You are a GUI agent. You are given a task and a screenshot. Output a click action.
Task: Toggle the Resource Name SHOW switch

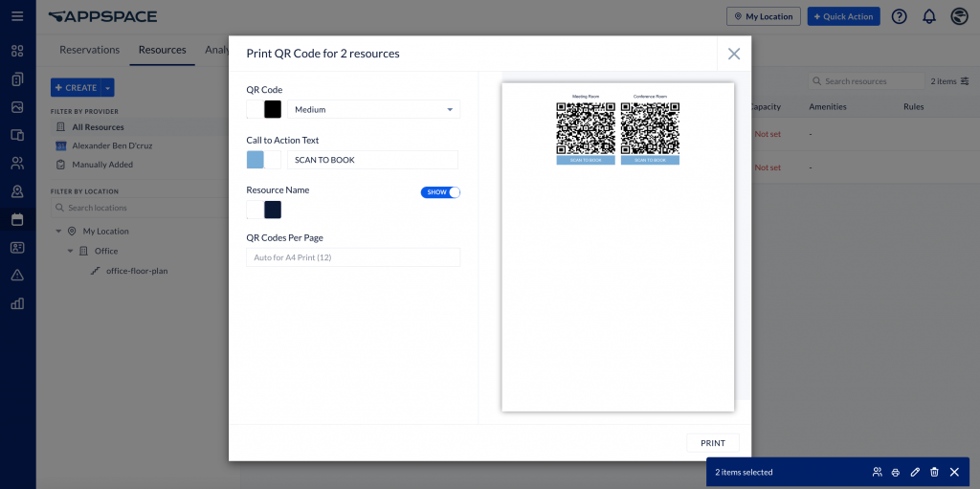coord(440,192)
